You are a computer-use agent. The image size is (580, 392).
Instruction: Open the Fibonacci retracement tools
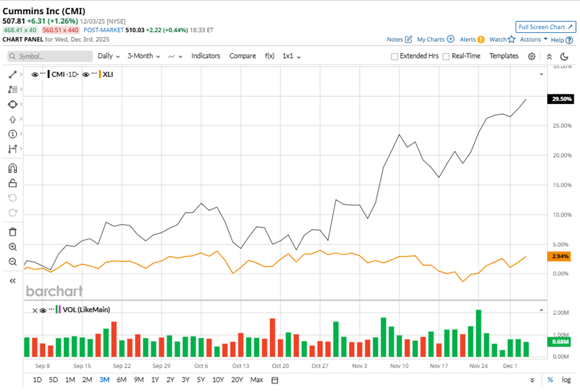click(x=13, y=89)
